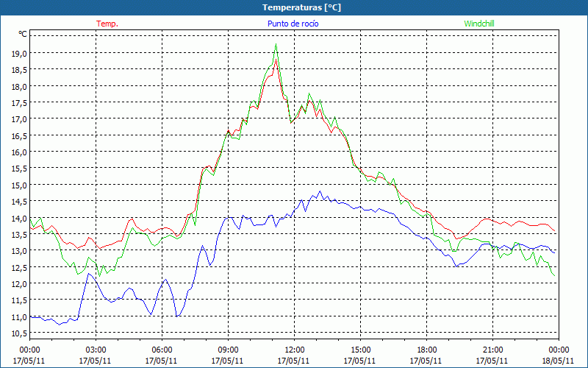Click the 18,5 y-axis value

pos(20,70)
